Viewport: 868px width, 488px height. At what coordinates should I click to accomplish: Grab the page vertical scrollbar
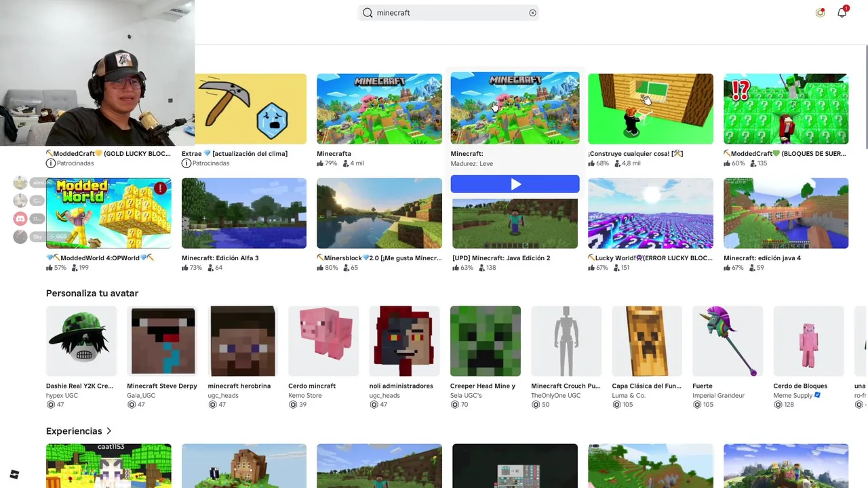click(866, 97)
